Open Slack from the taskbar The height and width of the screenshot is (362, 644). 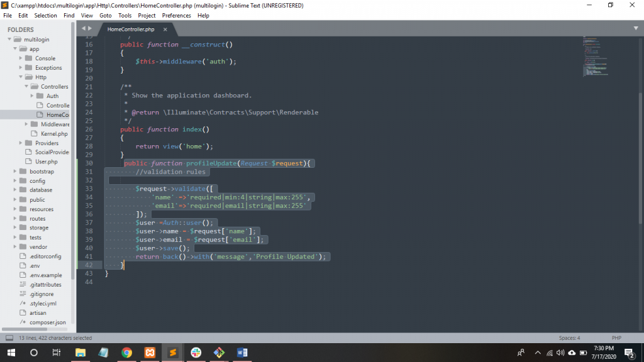196,353
